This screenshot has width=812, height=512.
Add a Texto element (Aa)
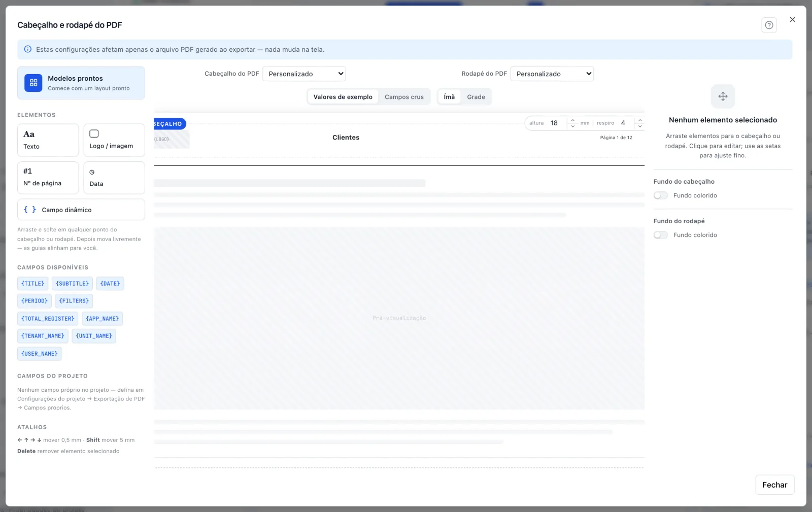coord(48,140)
